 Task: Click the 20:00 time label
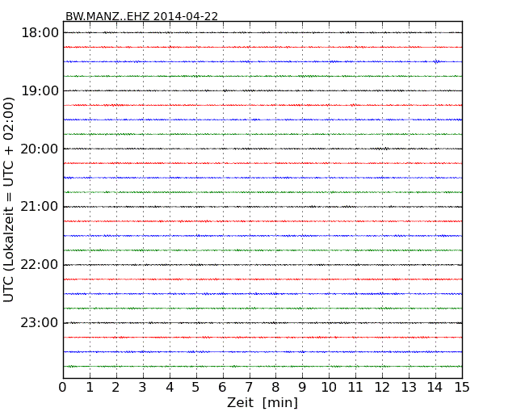[x=40, y=149]
